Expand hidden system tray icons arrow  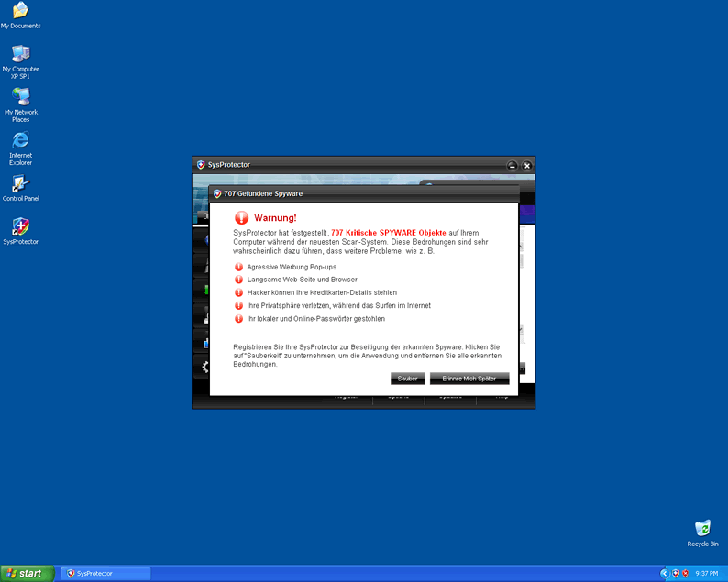[665, 573]
